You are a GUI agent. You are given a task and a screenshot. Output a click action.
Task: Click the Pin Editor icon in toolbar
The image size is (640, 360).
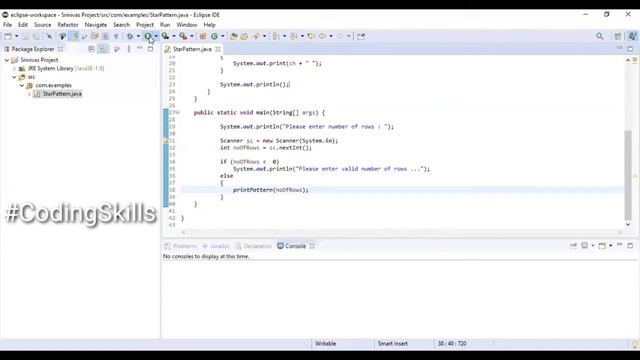tap(361, 36)
